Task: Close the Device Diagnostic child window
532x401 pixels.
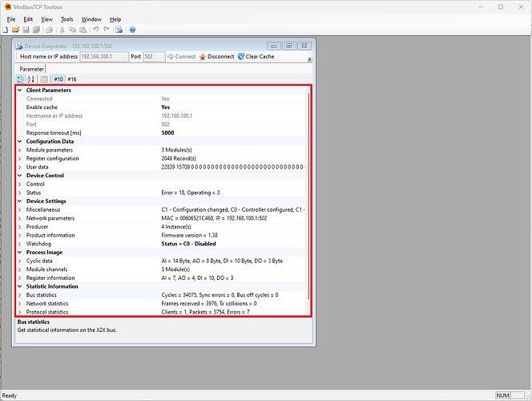Action: [x=304, y=46]
